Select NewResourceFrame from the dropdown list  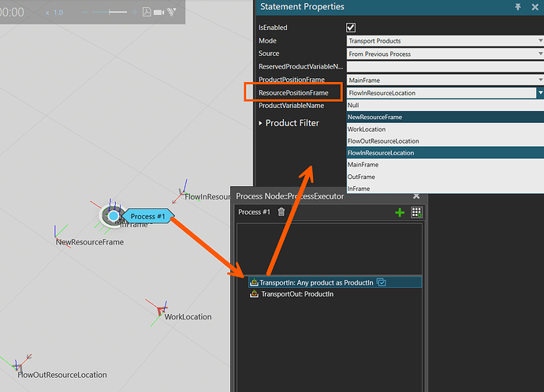pyautogui.click(x=445, y=117)
